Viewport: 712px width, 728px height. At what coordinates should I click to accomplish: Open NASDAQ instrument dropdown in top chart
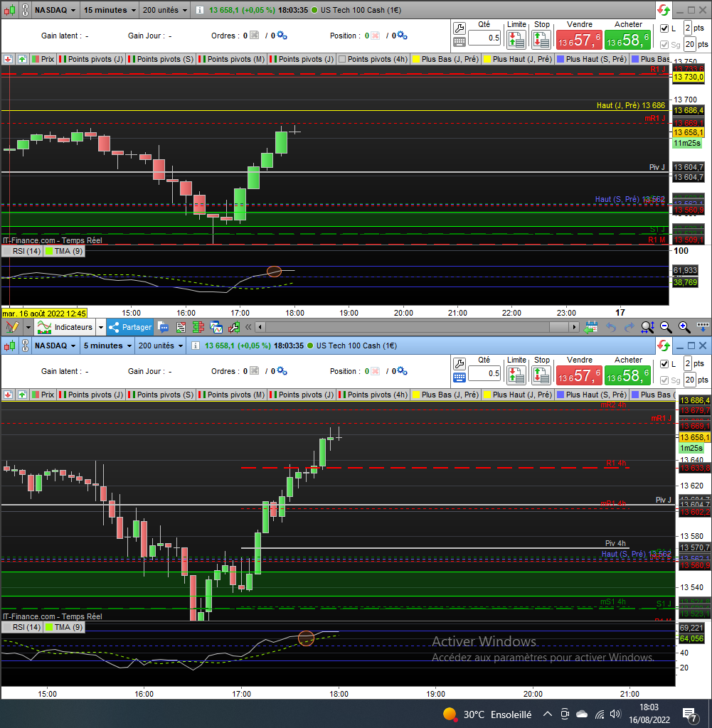click(55, 10)
